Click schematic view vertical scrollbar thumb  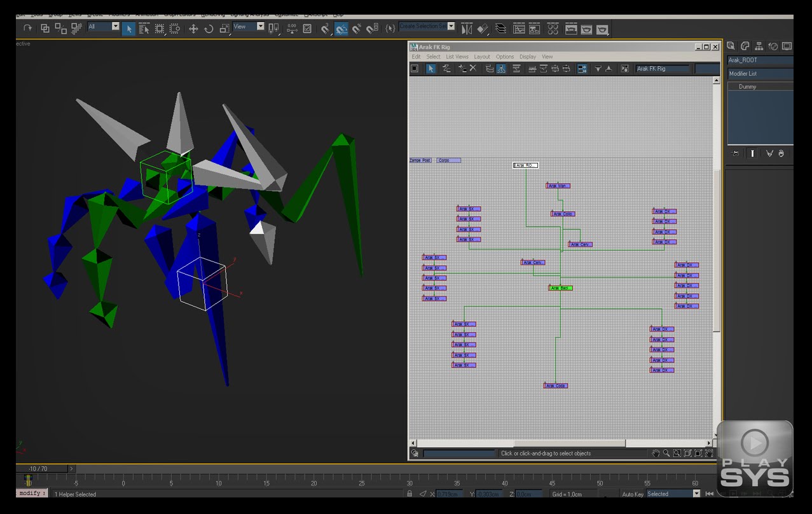(717, 250)
